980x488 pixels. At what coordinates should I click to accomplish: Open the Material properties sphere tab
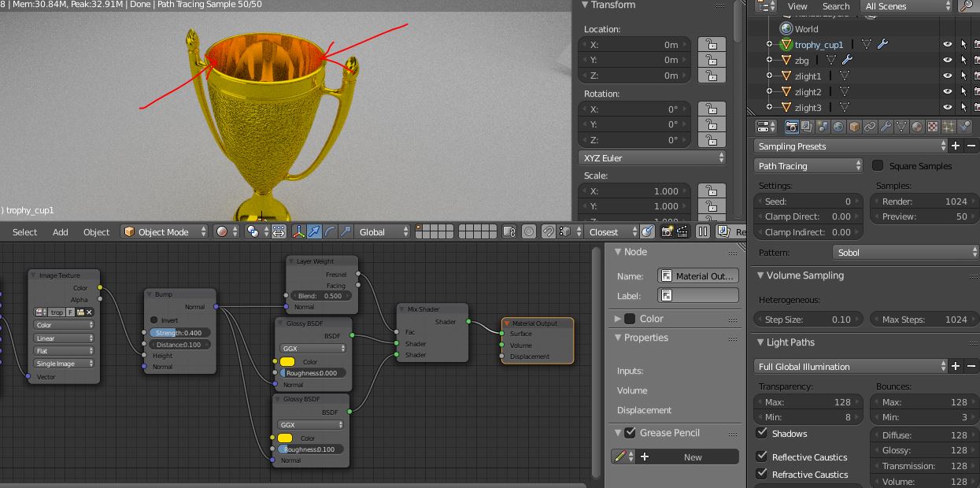coord(918,127)
